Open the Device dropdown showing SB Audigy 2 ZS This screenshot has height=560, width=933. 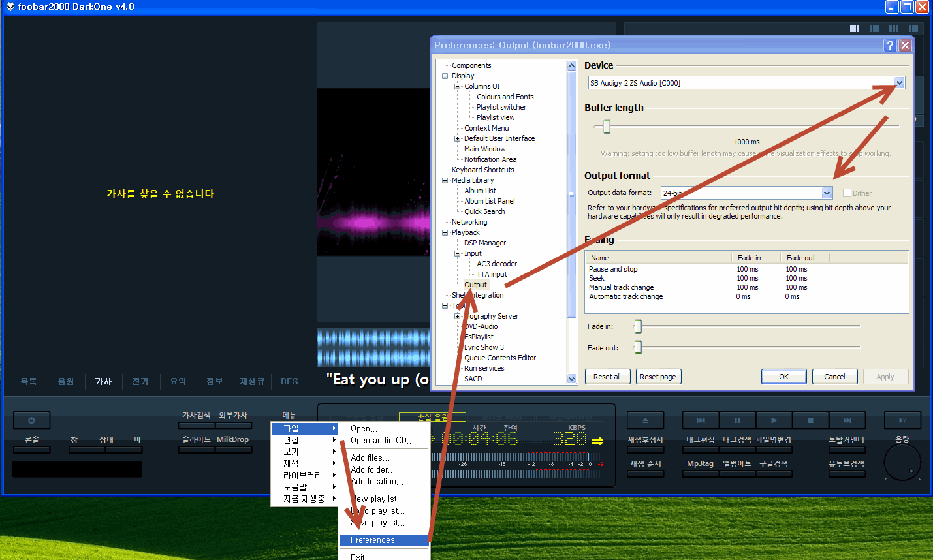(x=900, y=83)
